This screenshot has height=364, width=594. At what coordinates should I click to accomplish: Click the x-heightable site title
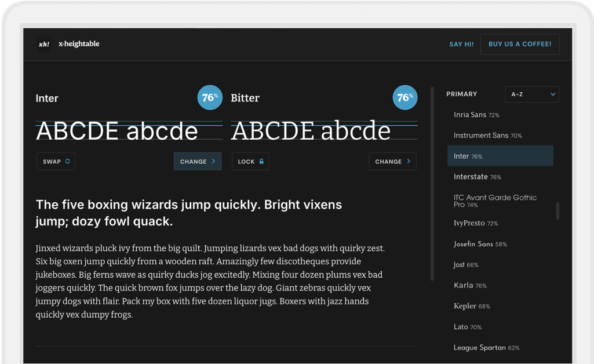click(x=79, y=44)
